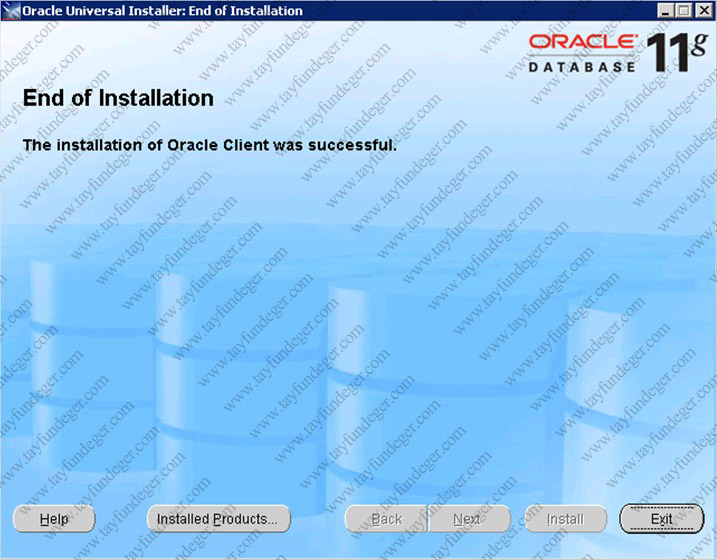This screenshot has width=717, height=560.
Task: Open the Help button
Action: (54, 519)
